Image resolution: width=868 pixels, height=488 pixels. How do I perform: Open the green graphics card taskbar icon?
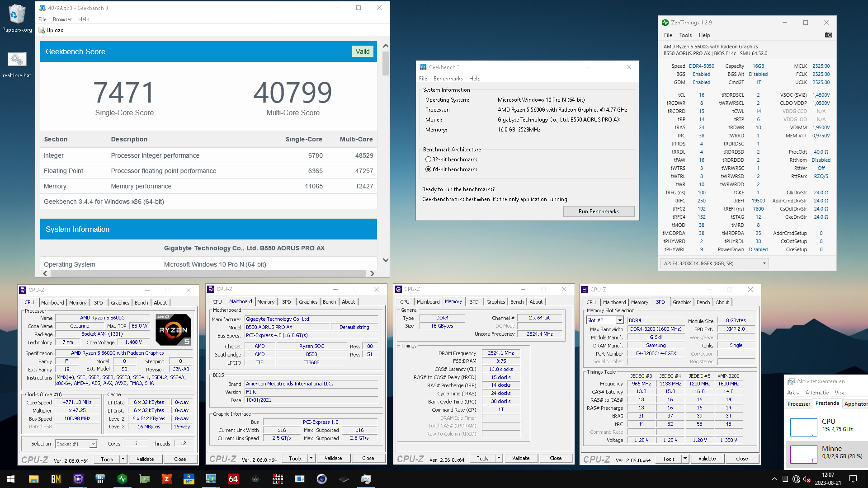pos(144,479)
